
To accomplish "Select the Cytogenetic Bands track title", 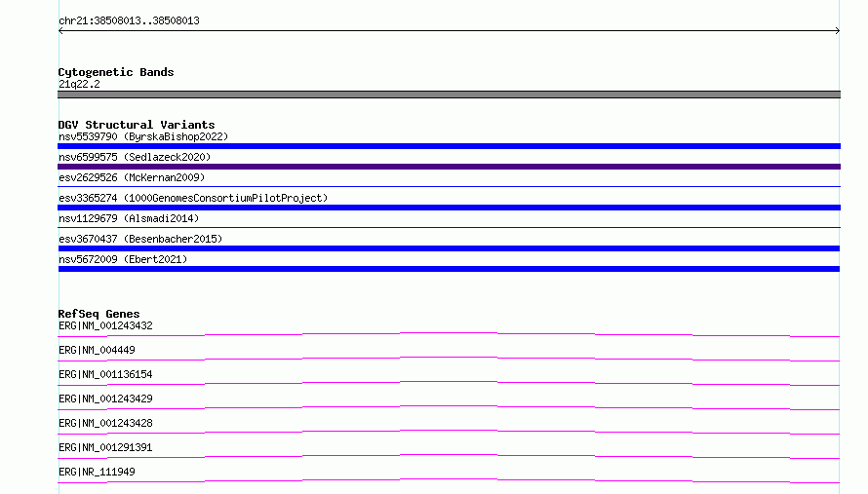I will [x=116, y=72].
